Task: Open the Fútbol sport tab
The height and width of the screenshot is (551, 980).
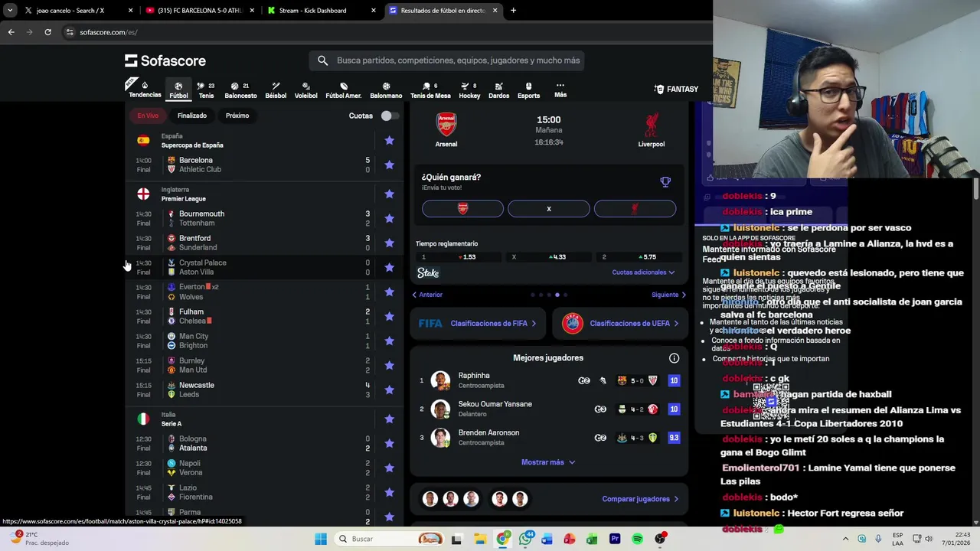Action: 178,90
